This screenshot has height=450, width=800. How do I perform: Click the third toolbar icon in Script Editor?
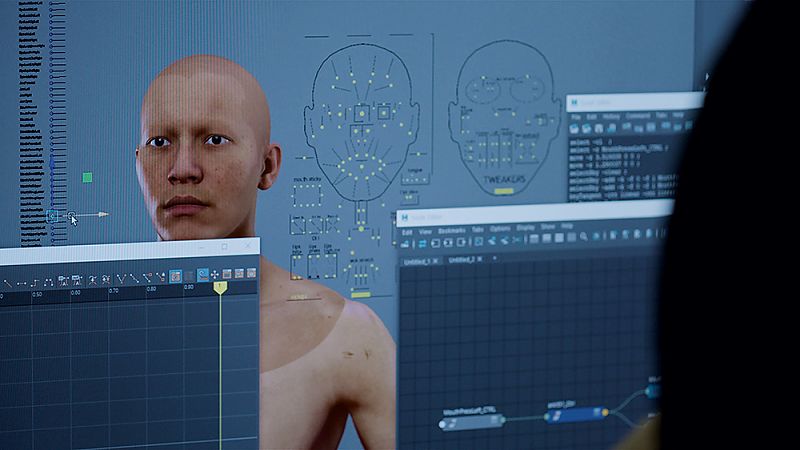tap(599, 128)
